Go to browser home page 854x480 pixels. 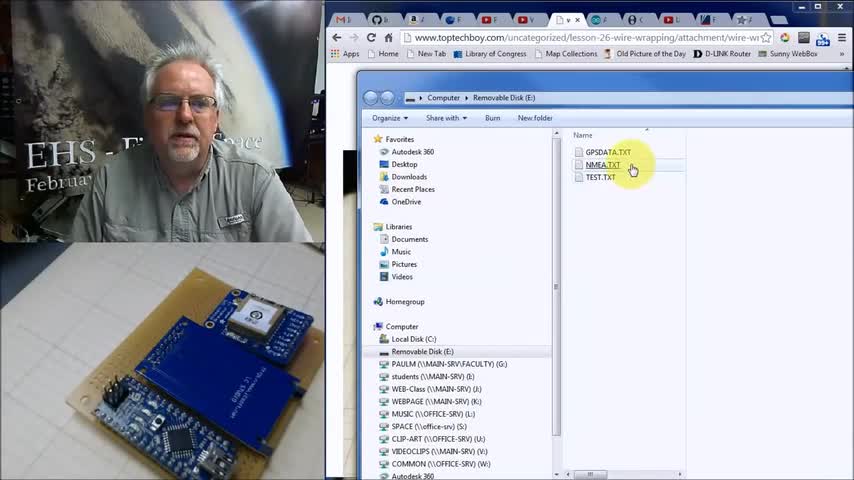(x=388, y=38)
